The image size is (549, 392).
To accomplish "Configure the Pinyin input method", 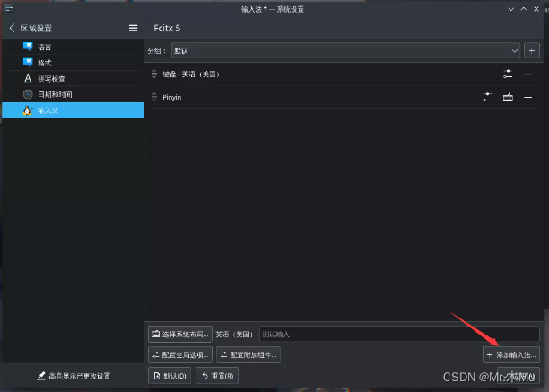I will tap(487, 97).
